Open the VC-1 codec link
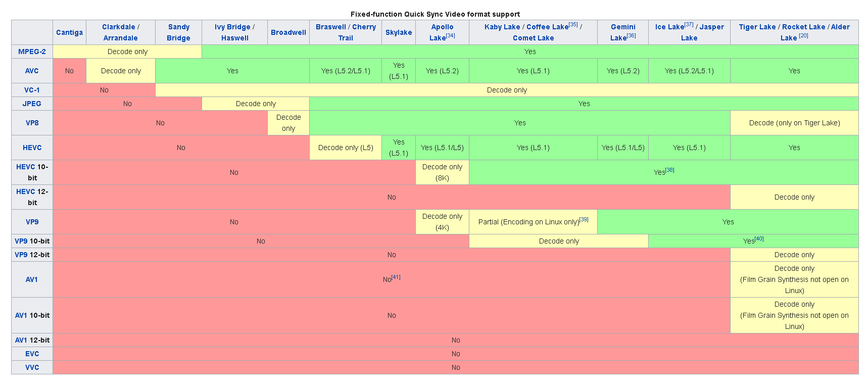This screenshot has width=868, height=384. (32, 90)
